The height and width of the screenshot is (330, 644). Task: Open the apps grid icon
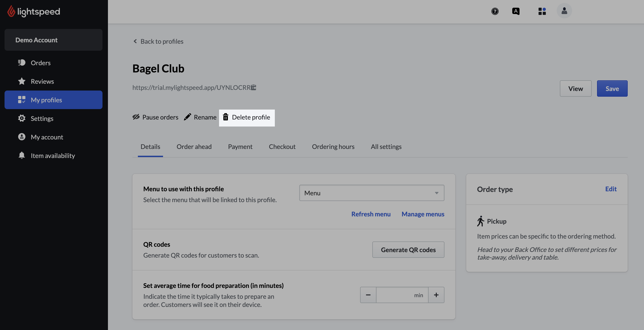542,11
